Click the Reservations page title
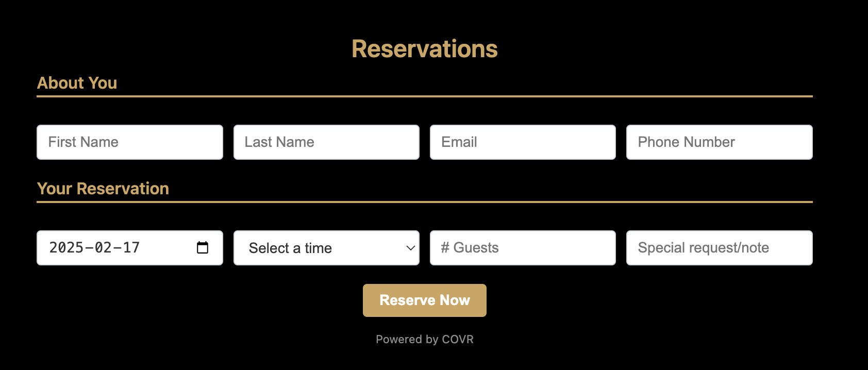This screenshot has width=868, height=370. [x=425, y=49]
